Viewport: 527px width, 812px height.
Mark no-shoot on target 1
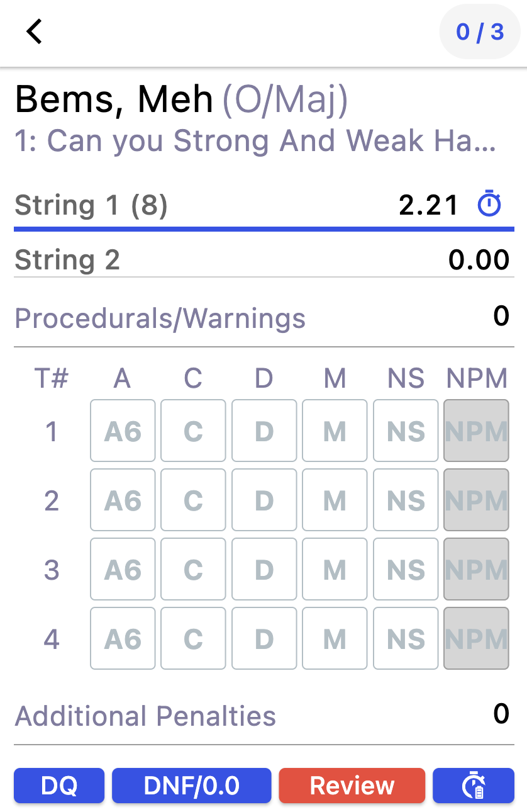click(x=406, y=431)
